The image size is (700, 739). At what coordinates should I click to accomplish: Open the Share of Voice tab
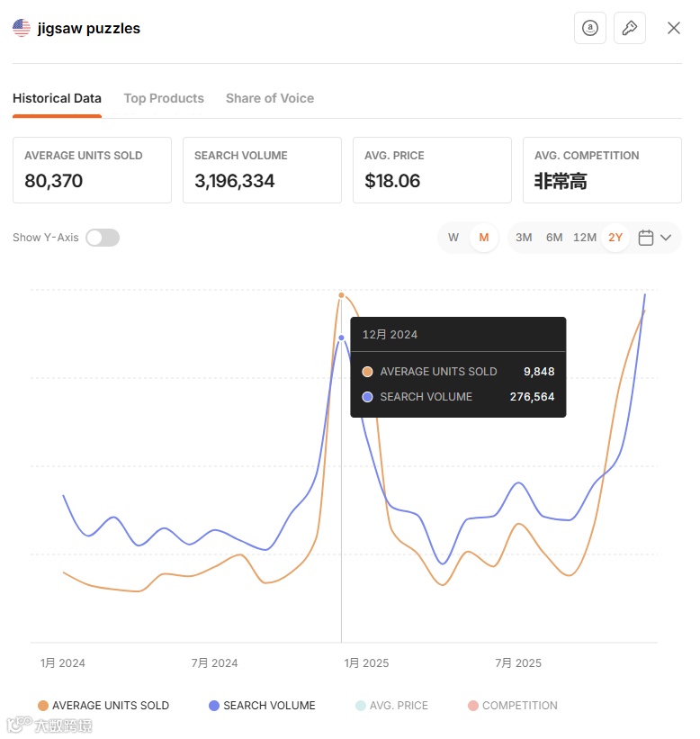(x=270, y=98)
